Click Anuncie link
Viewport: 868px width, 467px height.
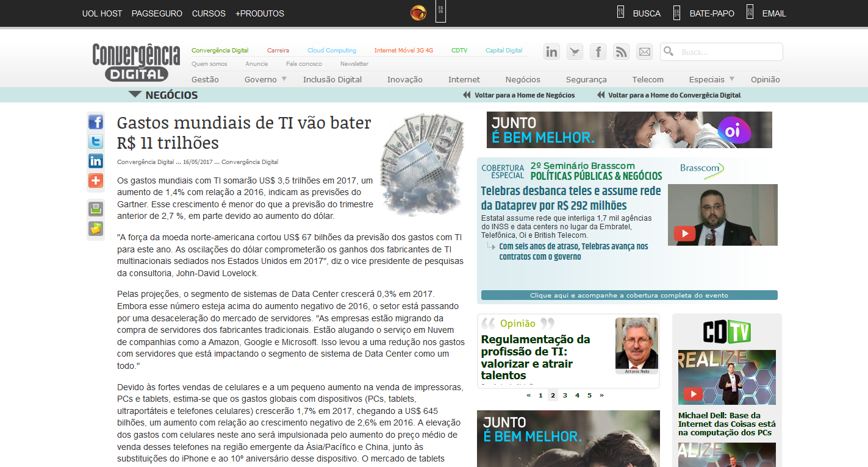(257, 63)
